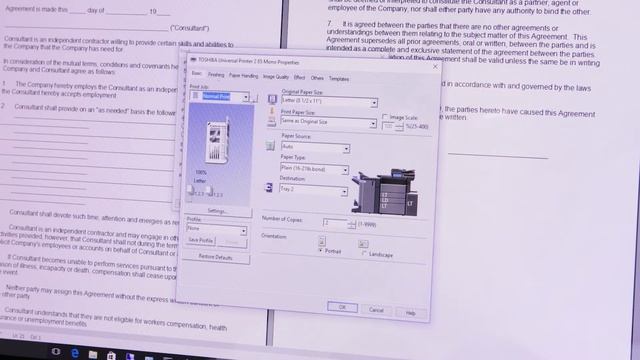Viewport: 640px width, 360px height.
Task: Open the Paper Handling tab
Action: point(243,76)
